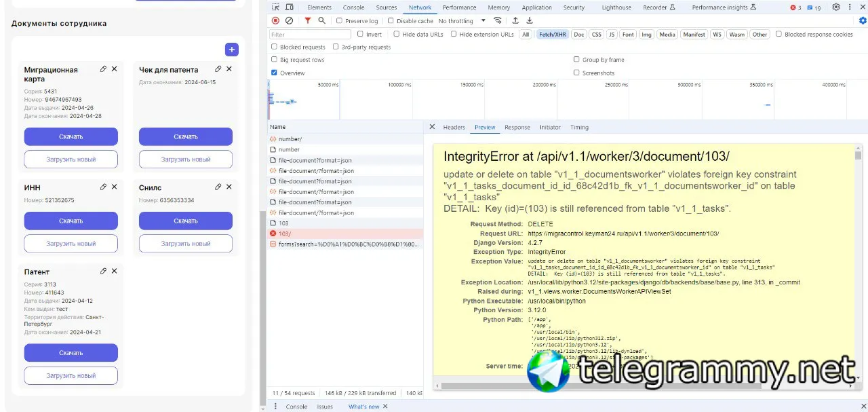Edit the Снилс document
Image resolution: width=868 pixels, height=412 pixels.
[x=218, y=187]
